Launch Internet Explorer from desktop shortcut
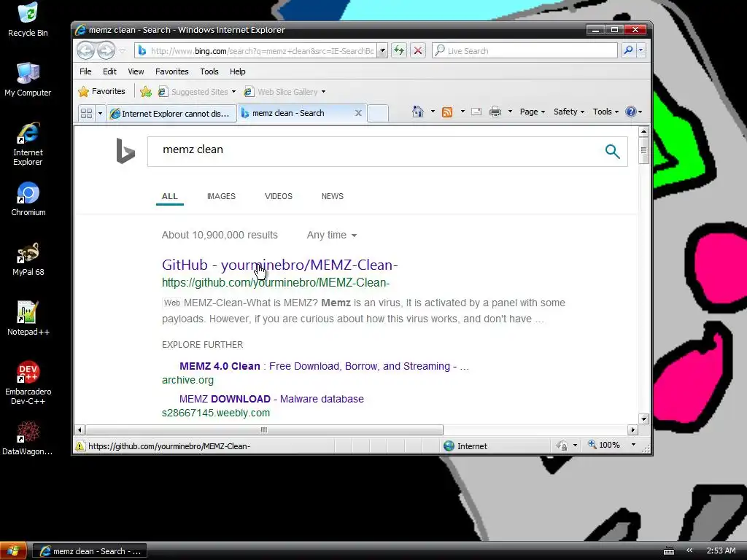This screenshot has height=560, width=747. 28,144
